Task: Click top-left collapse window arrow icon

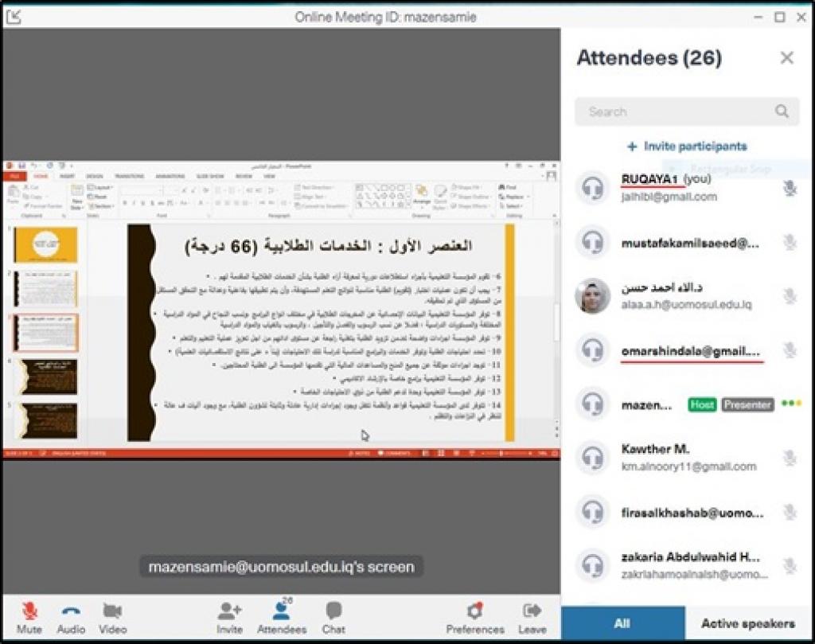Action: 14,17
